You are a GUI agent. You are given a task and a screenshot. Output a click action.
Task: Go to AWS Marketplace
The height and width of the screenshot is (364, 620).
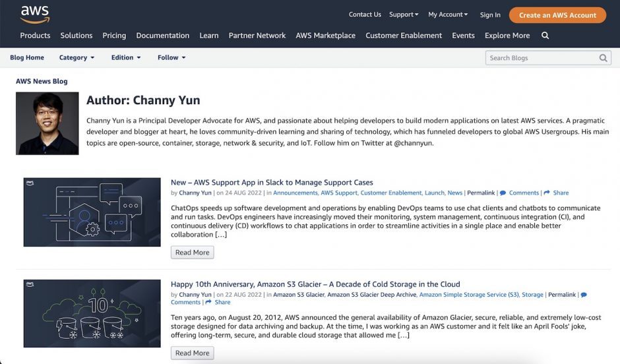tap(325, 36)
